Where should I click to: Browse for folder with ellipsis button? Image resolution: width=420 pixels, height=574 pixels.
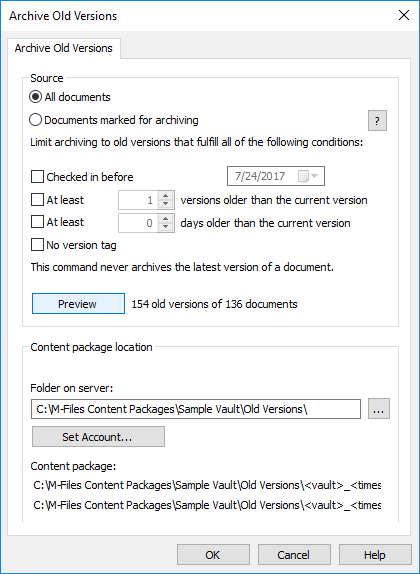click(379, 409)
